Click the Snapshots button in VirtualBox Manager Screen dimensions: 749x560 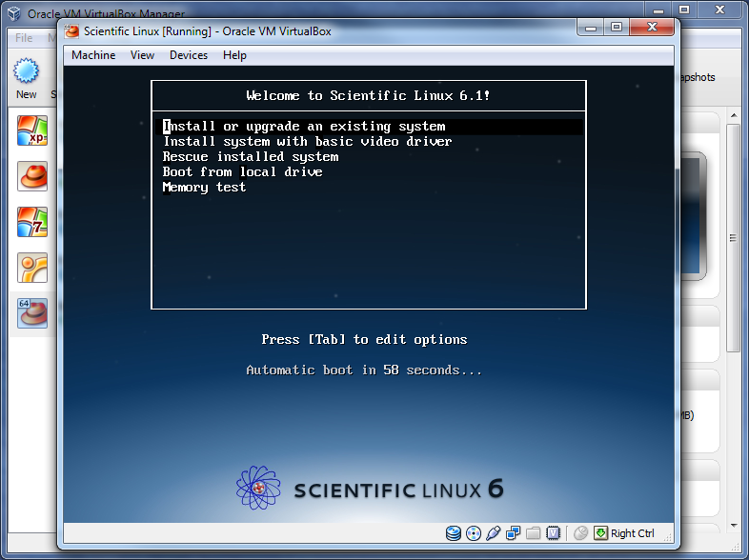tap(698, 77)
